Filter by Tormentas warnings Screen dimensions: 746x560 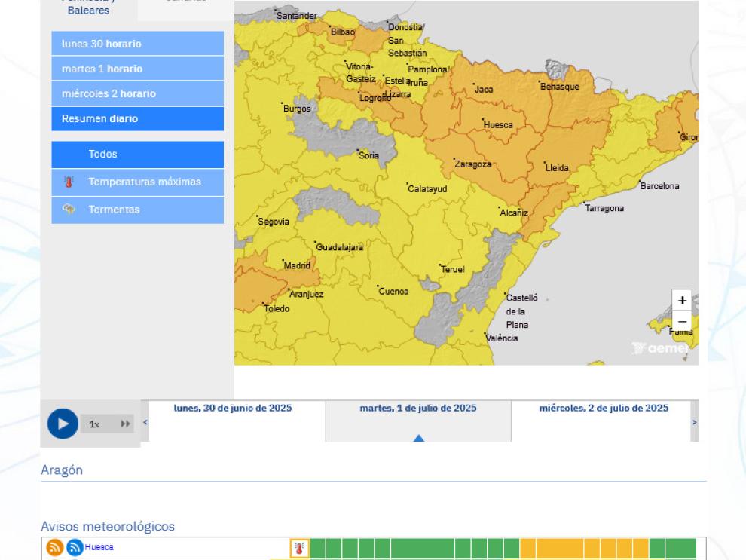point(137,210)
